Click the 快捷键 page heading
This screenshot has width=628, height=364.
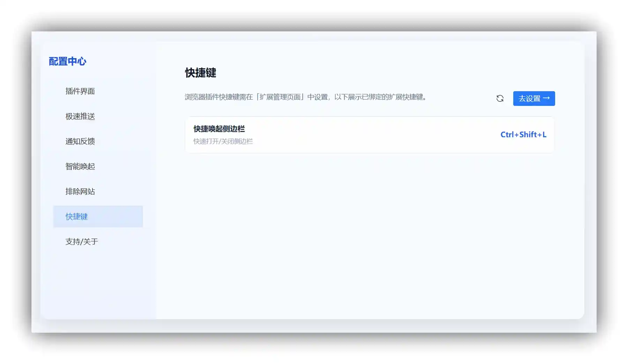[201, 73]
